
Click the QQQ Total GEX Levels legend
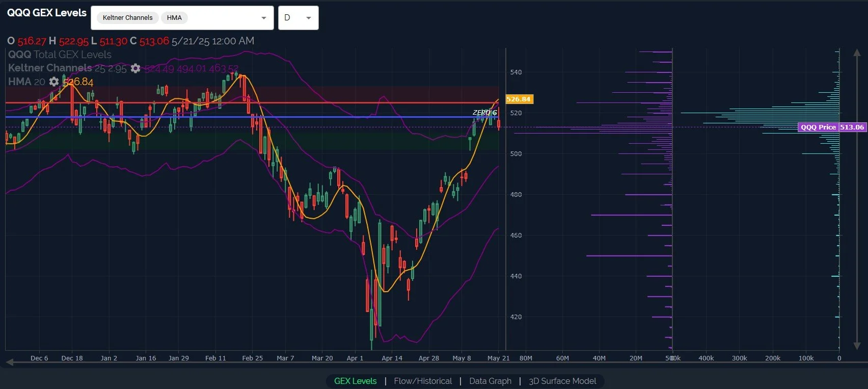pos(60,55)
